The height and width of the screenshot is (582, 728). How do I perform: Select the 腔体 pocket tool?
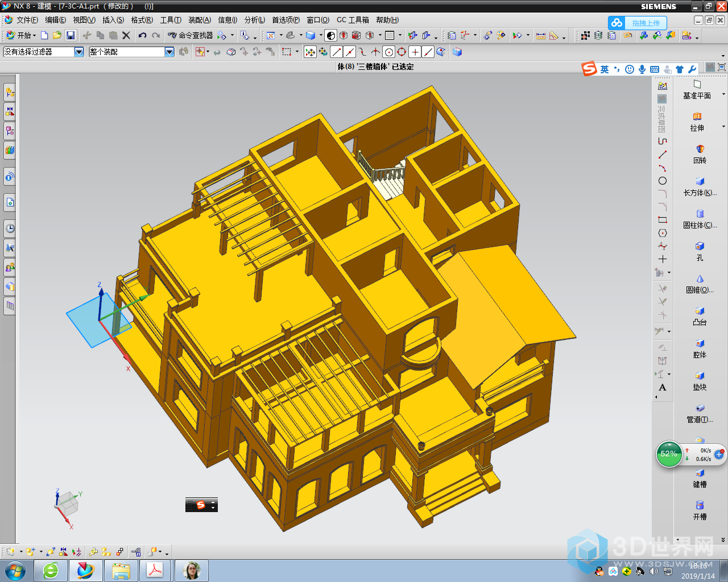(700, 348)
